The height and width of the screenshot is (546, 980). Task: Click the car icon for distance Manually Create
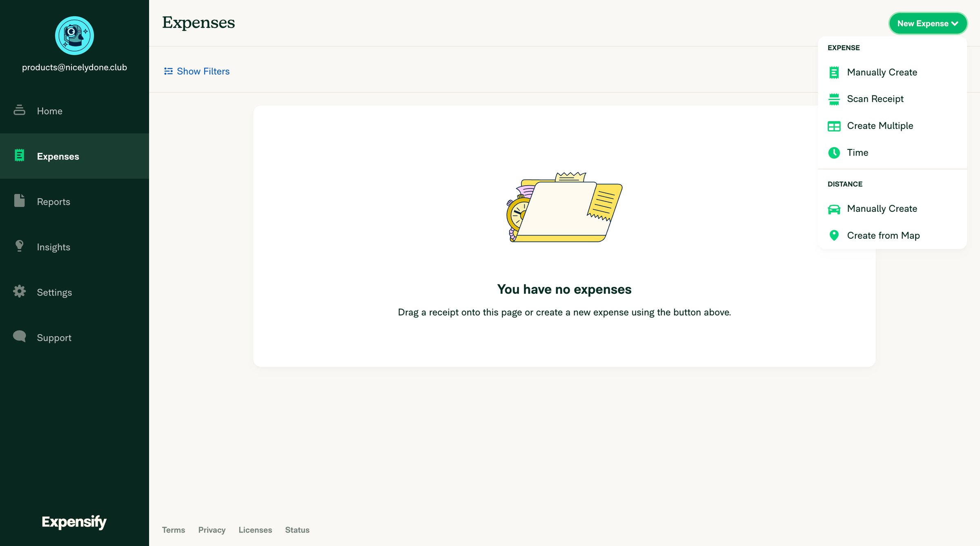point(834,209)
